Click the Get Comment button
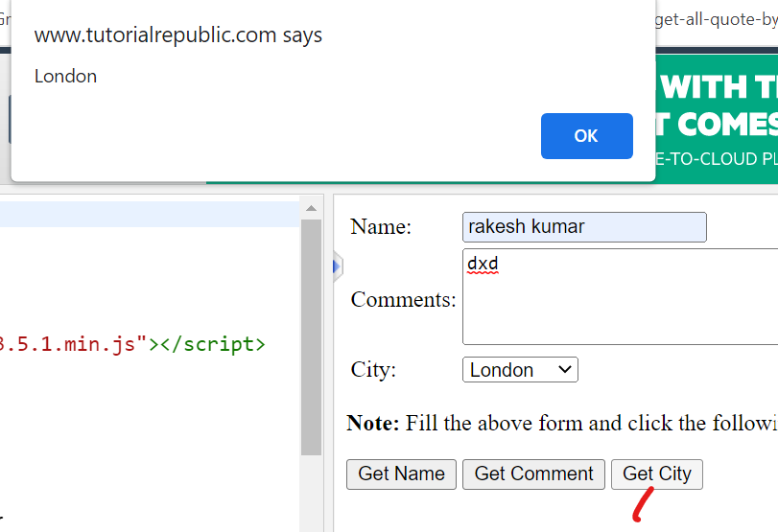Image resolution: width=778 pixels, height=532 pixels. tap(533, 474)
